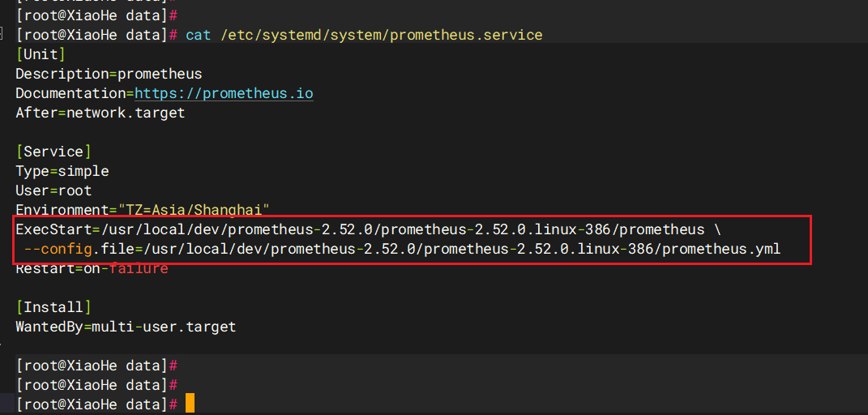The width and height of the screenshot is (868, 415).
Task: Click the [Unit] section header
Action: pos(41,54)
